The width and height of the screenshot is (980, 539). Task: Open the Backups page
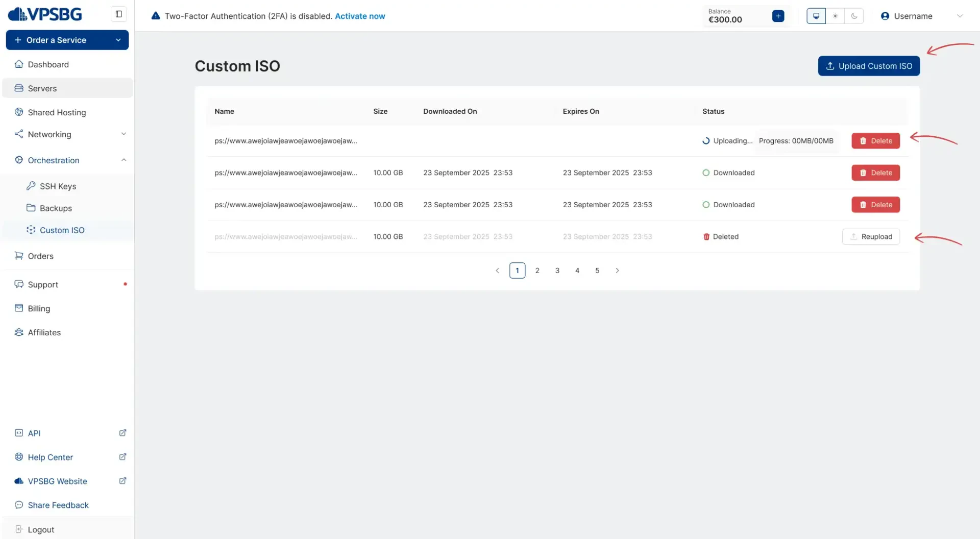pyautogui.click(x=56, y=208)
